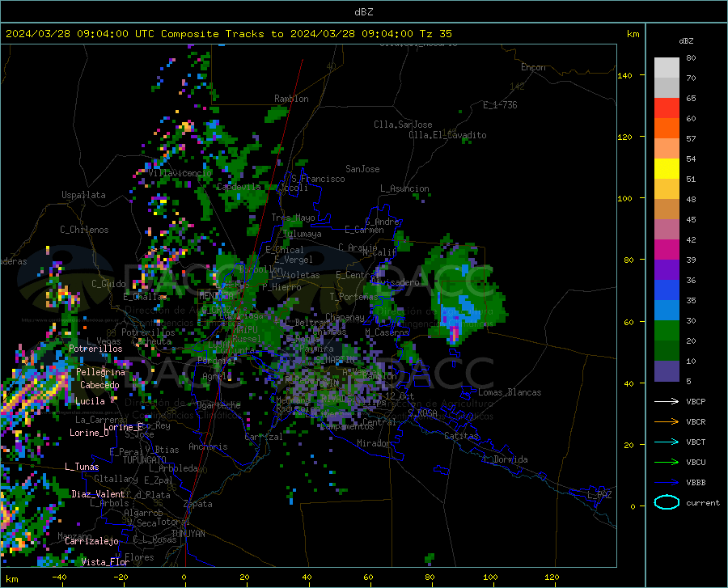Screen dimensions: 728x588
Task: Click the 'Uspallata' map label
Action: pos(83,195)
